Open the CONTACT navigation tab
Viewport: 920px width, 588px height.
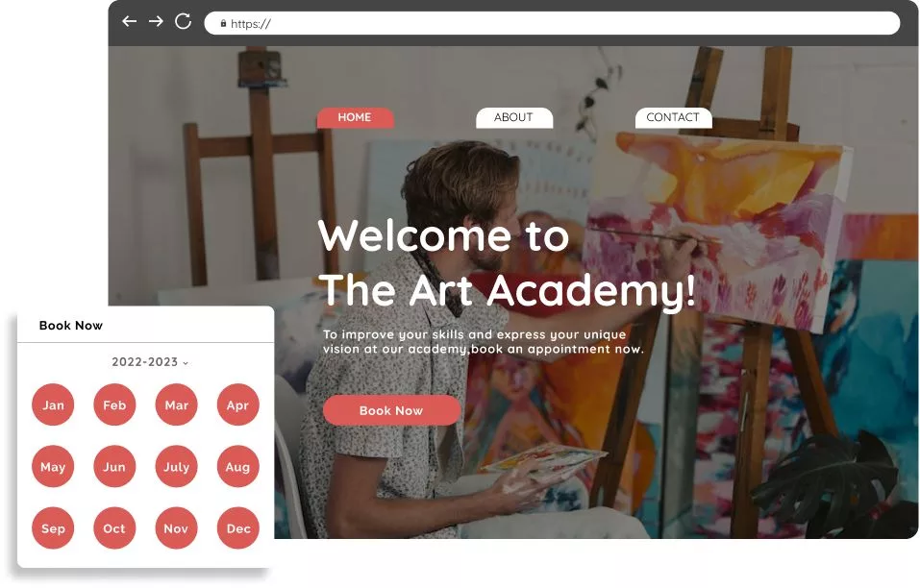coord(673,117)
